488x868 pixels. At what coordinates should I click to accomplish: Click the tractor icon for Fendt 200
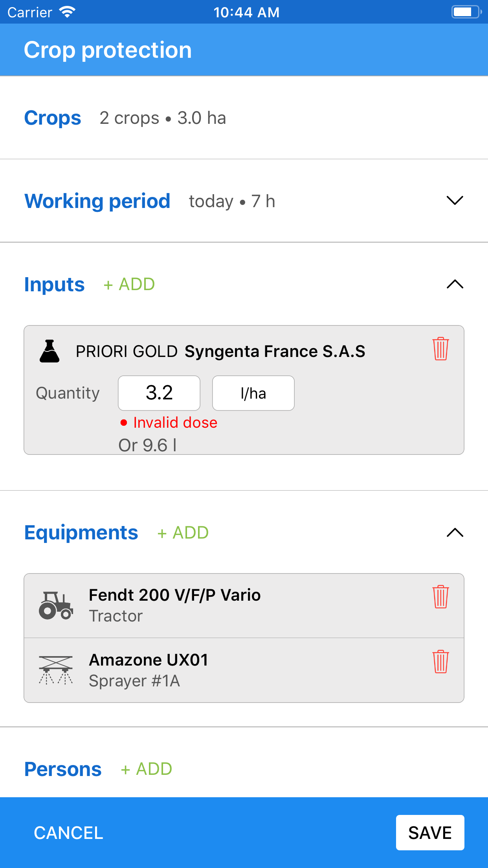(x=56, y=605)
